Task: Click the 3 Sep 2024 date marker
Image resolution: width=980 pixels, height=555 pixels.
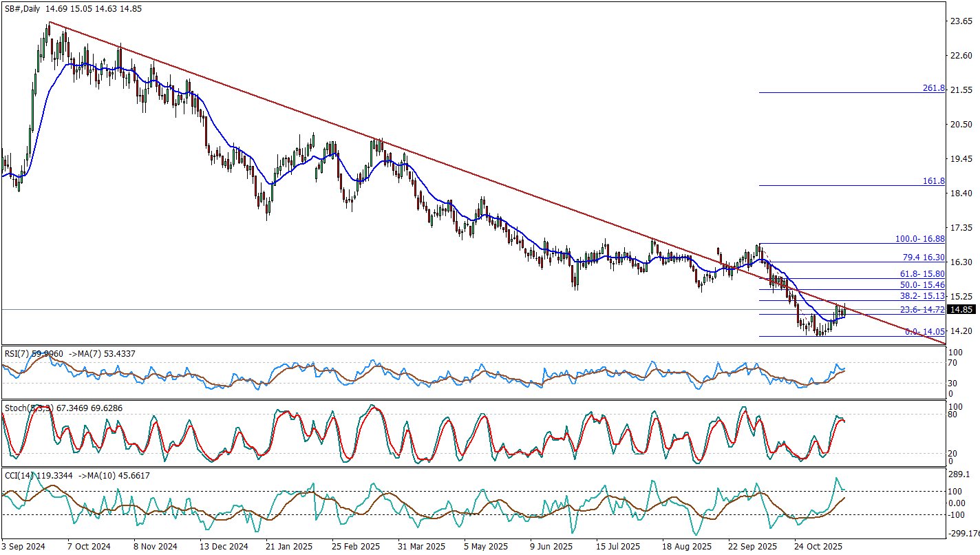Action: (x=24, y=547)
